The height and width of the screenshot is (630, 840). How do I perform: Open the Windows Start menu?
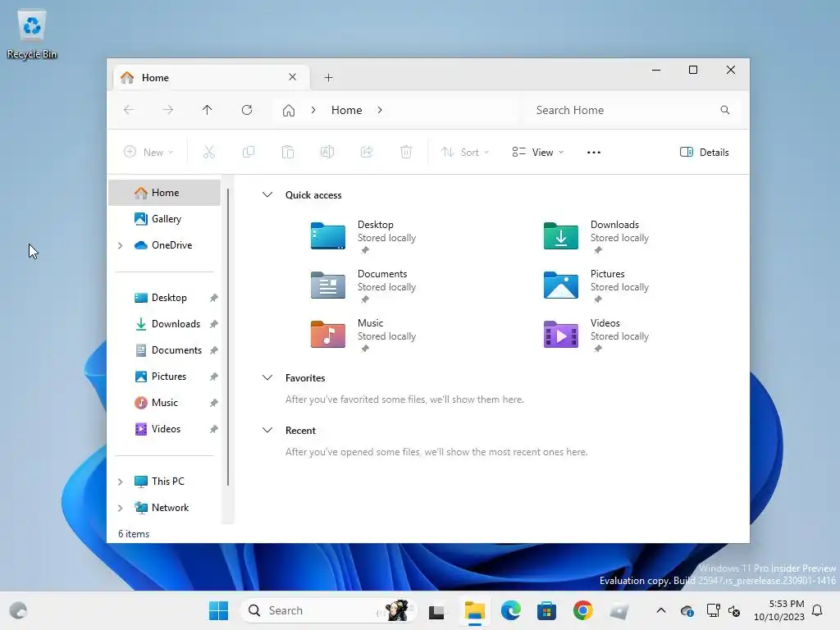click(218, 610)
